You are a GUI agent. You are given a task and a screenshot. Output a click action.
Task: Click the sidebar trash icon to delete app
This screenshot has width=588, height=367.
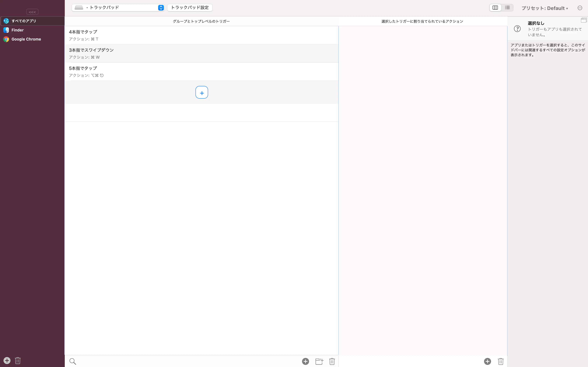pos(18,360)
